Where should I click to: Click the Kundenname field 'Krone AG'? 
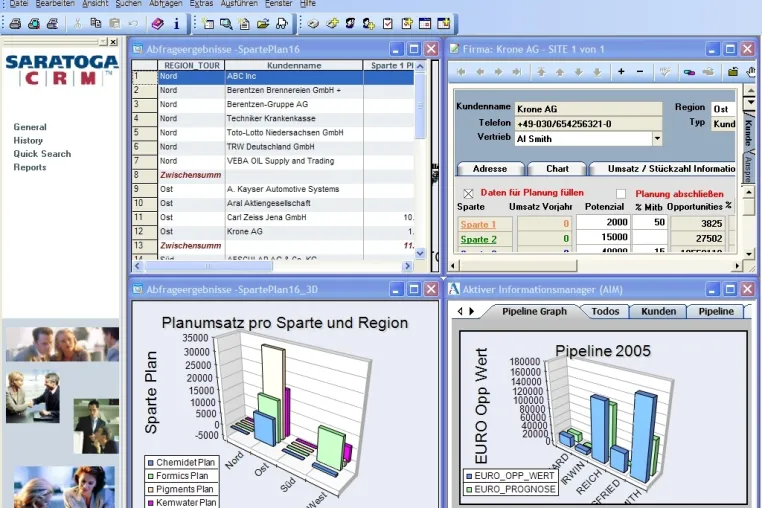click(588, 109)
